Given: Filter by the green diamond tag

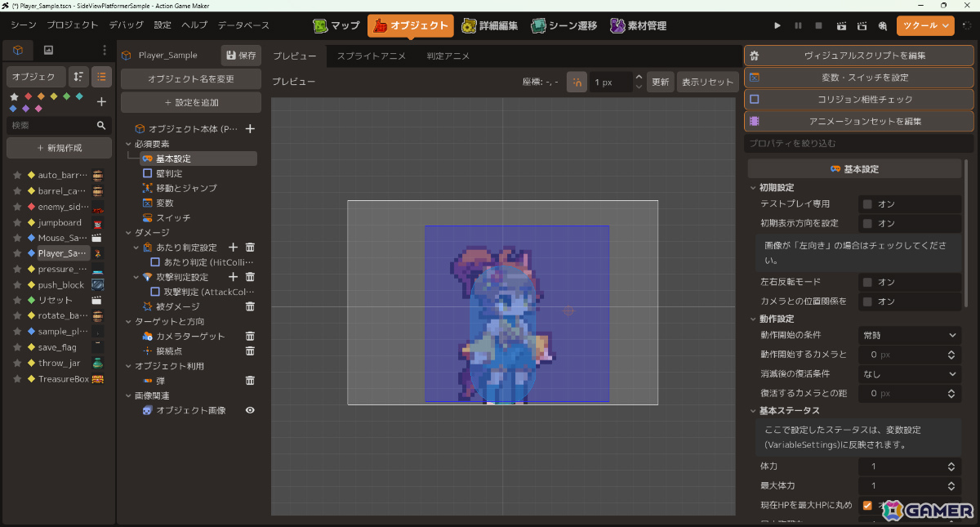Looking at the screenshot, I should [66, 96].
